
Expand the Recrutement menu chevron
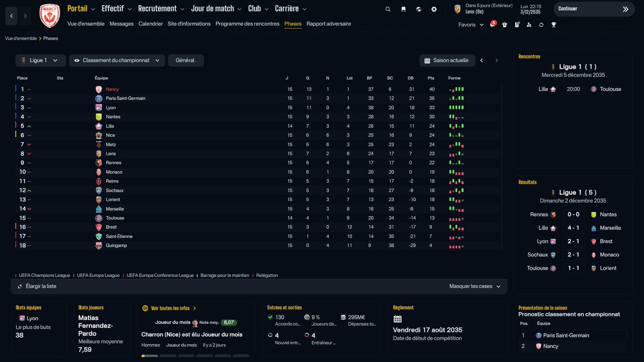point(182,9)
